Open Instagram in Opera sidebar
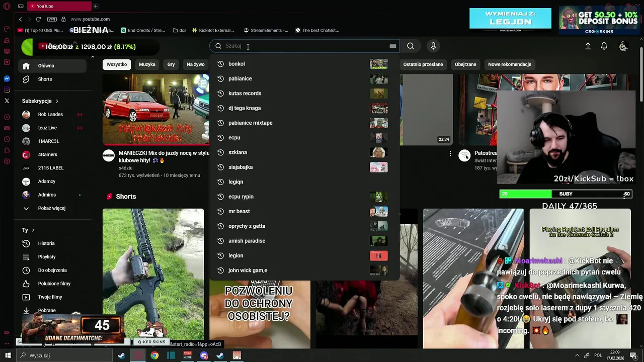Viewport: 644px width, 362px height. click(7, 90)
